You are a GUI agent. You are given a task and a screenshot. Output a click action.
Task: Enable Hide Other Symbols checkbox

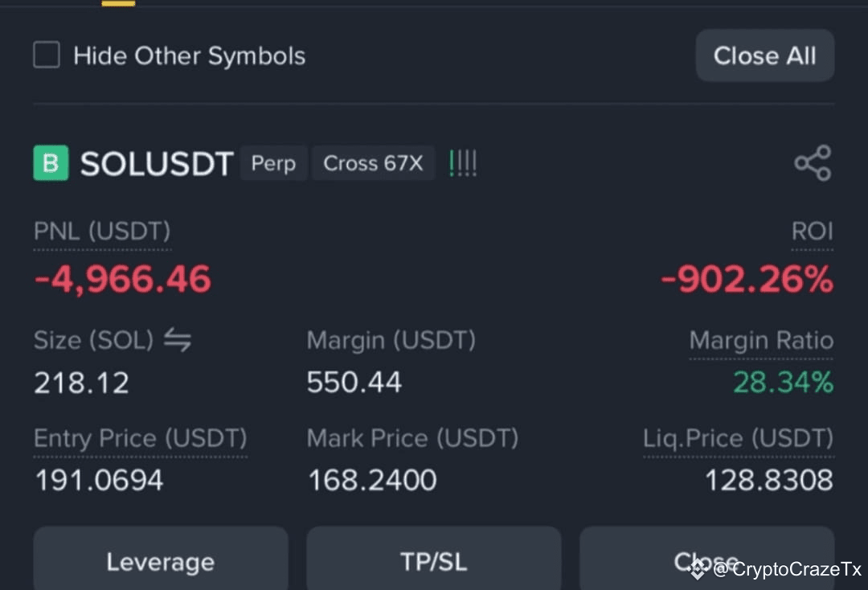coord(47,55)
